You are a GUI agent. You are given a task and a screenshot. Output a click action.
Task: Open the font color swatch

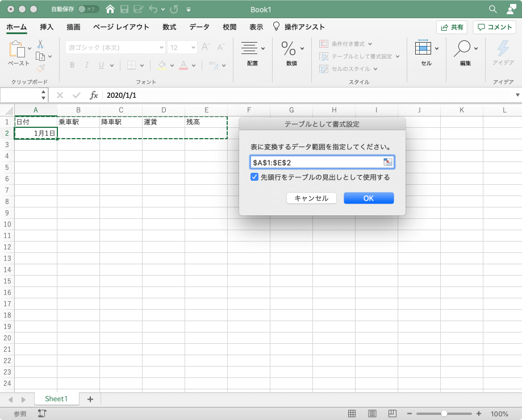click(183, 65)
